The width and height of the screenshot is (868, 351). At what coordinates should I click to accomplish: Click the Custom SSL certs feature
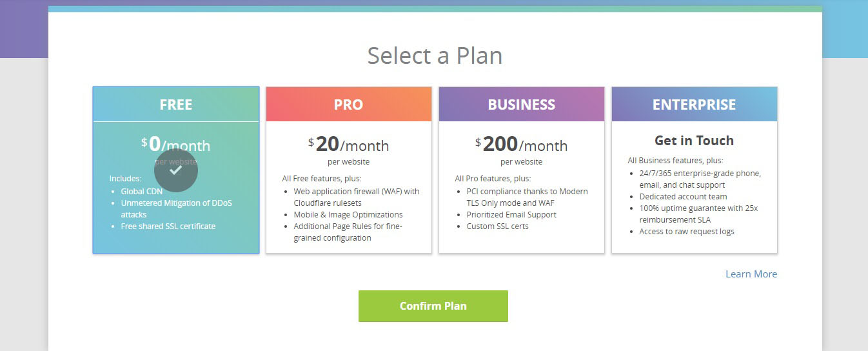[x=498, y=226]
